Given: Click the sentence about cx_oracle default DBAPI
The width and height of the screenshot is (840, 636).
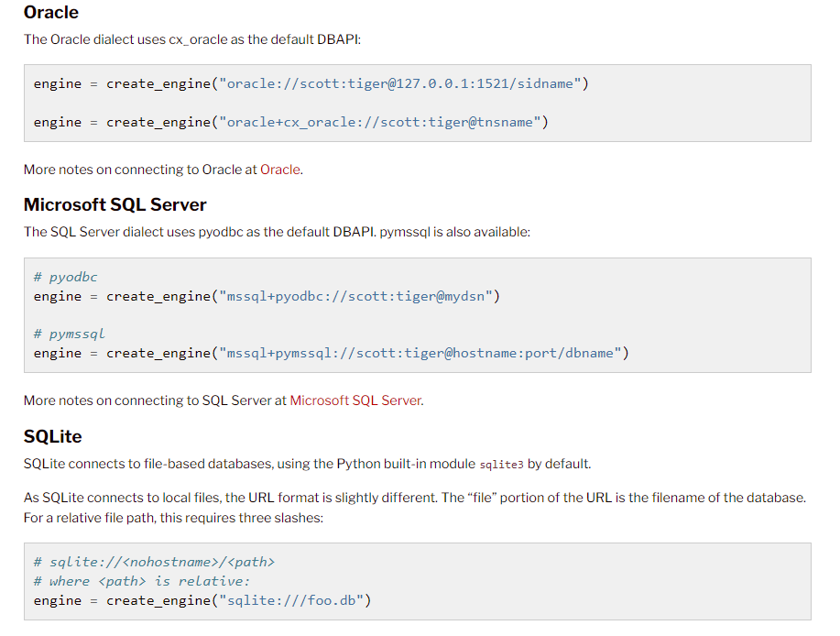Looking at the screenshot, I should click(x=192, y=39).
